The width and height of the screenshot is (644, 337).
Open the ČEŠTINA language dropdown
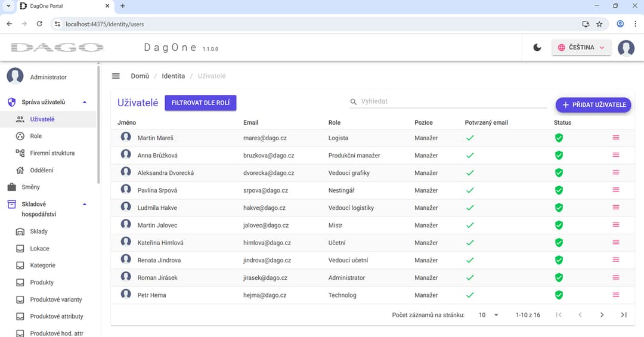coord(581,47)
